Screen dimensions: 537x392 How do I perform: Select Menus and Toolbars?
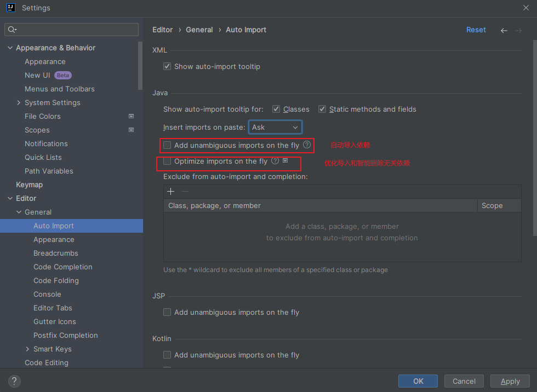pyautogui.click(x=60, y=89)
